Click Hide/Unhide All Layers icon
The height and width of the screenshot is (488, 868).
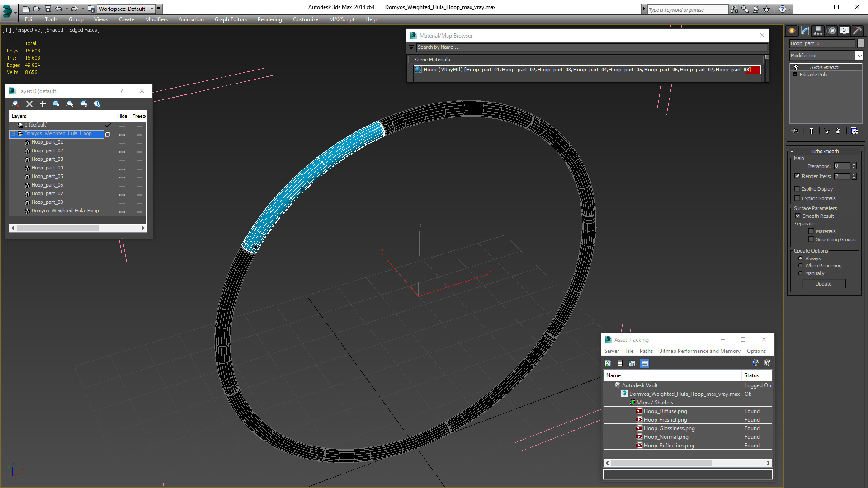pos(84,104)
